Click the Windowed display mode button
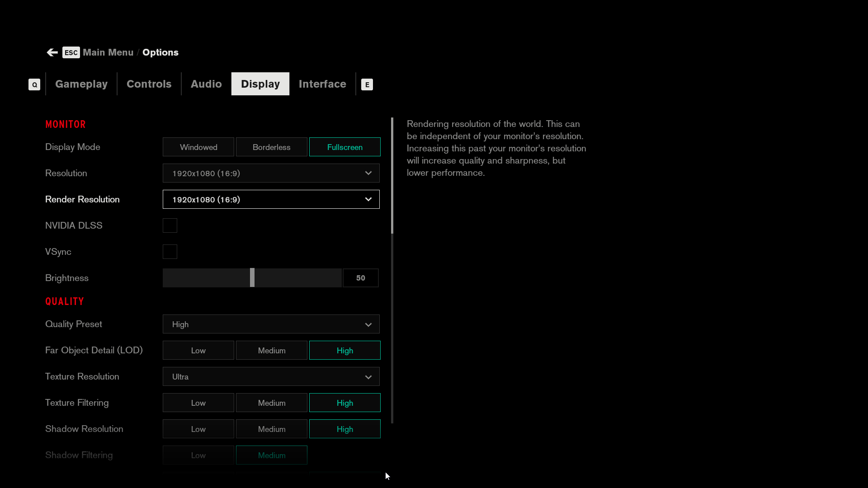The width and height of the screenshot is (868, 488). pyautogui.click(x=198, y=147)
